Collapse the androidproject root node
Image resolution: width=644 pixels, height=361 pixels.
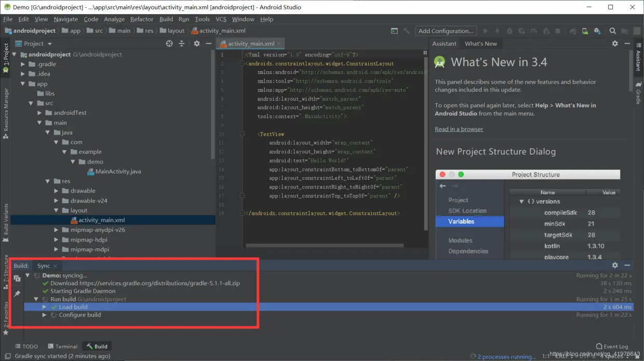click(15, 55)
